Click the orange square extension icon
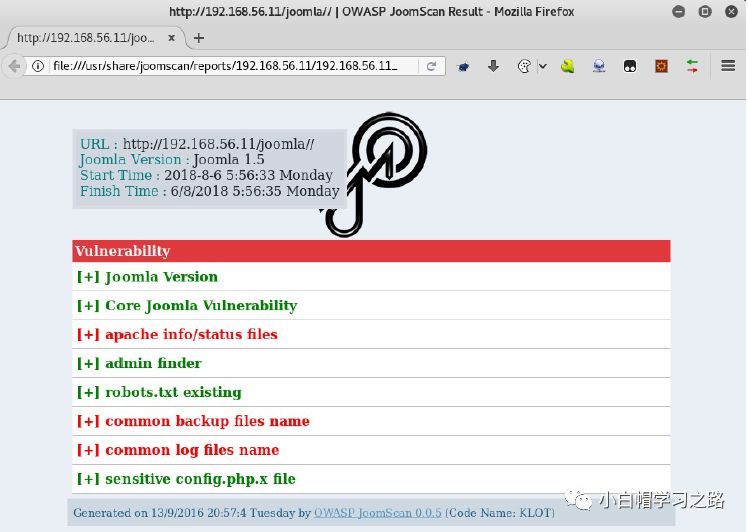Viewport: 748px width, 532px height. (661, 66)
